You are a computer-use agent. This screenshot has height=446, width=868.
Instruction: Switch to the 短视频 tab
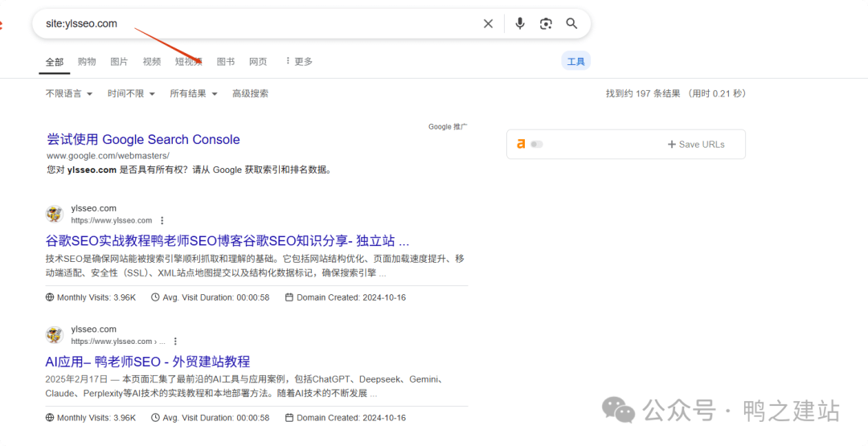coord(189,61)
